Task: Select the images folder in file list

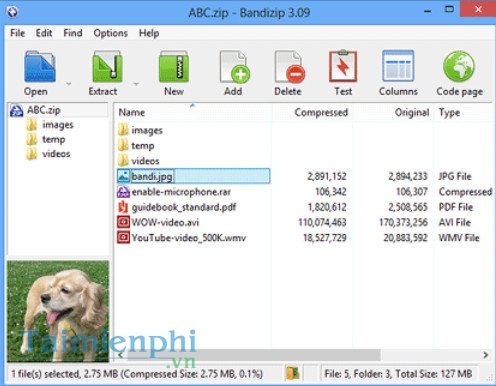Action: click(147, 130)
